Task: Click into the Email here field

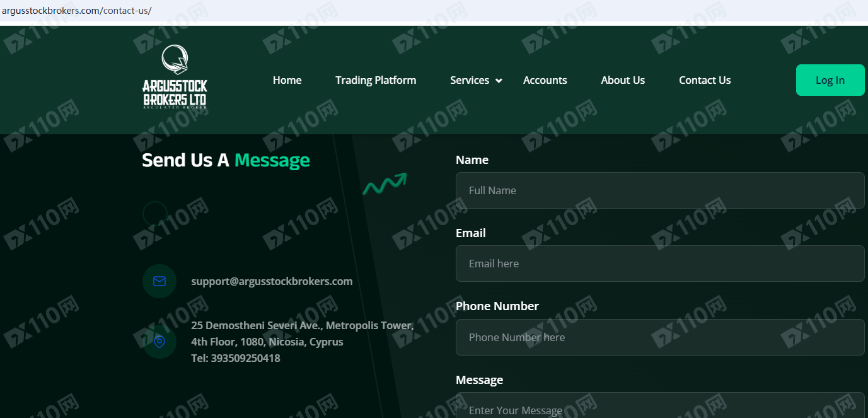Action: coord(659,264)
